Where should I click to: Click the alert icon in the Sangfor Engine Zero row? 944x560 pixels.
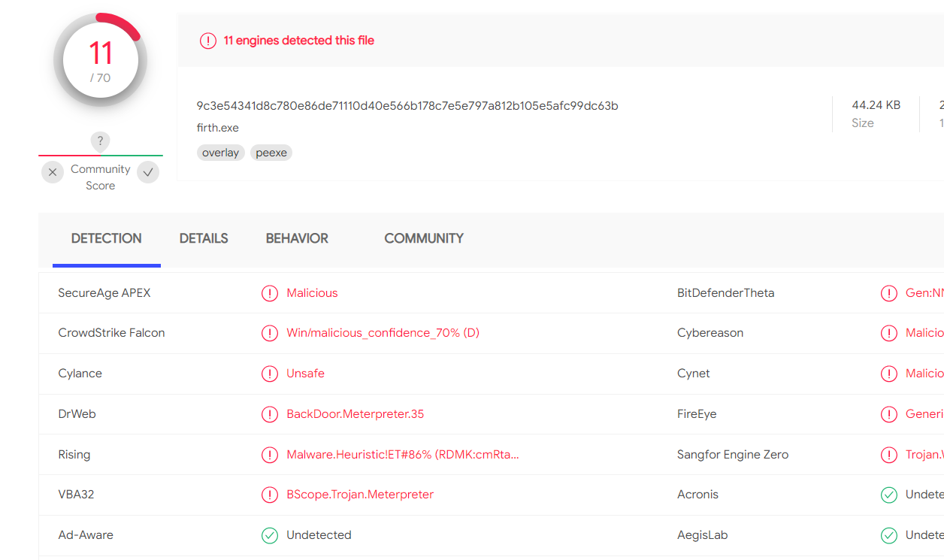[x=889, y=455]
